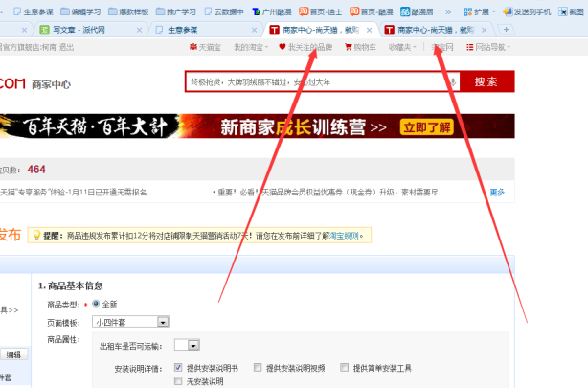This screenshot has width=588, height=388.
Task: Open the 首页-迪士 bookmark
Action: coord(321,12)
